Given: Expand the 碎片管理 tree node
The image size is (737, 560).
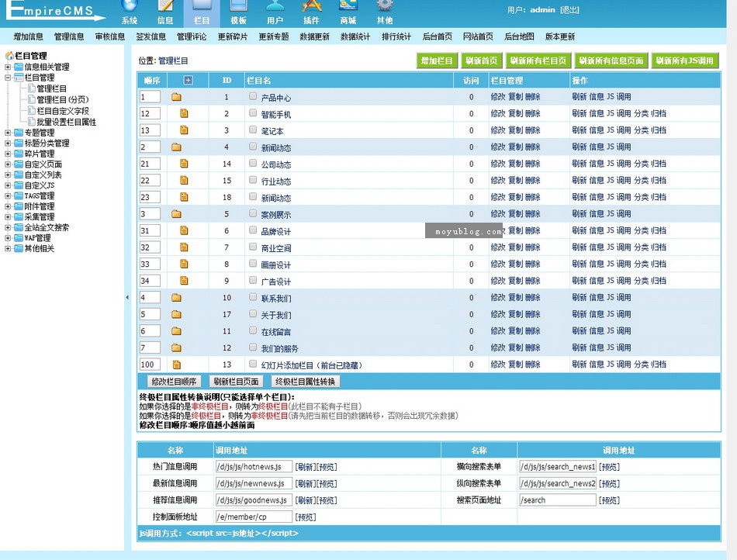Looking at the screenshot, I should pos(8,154).
